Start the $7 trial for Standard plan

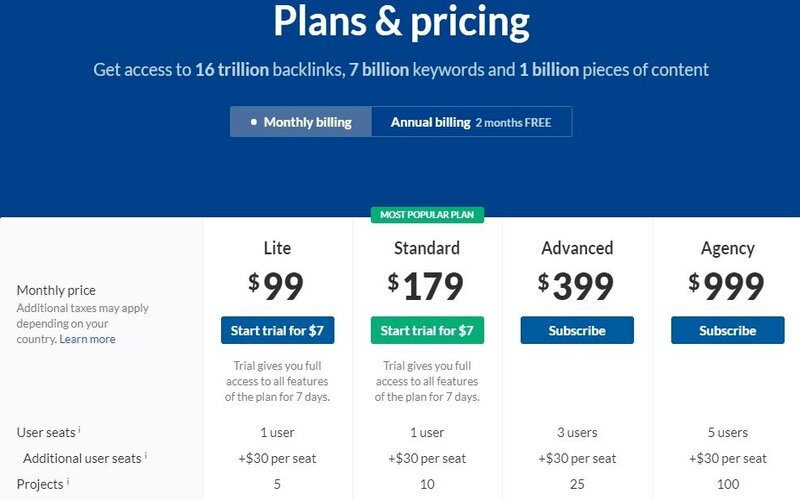click(427, 330)
